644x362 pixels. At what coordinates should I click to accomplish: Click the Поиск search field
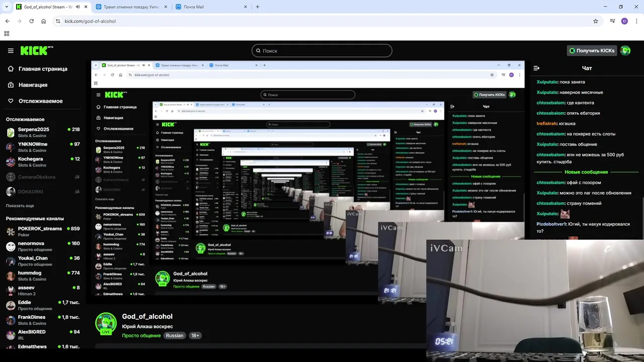(x=322, y=51)
